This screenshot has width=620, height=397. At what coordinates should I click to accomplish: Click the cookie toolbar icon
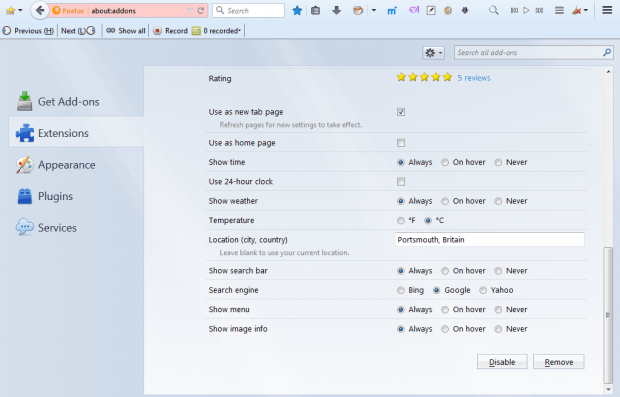pos(448,11)
